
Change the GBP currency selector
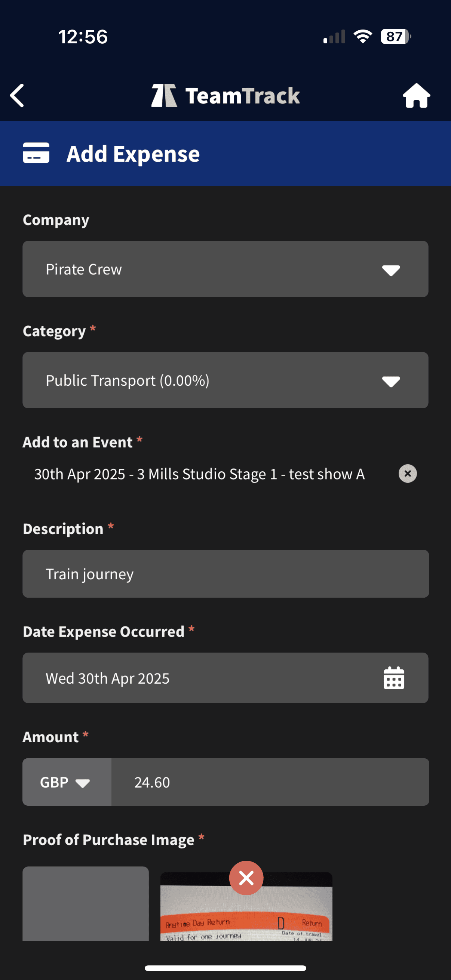(x=67, y=782)
